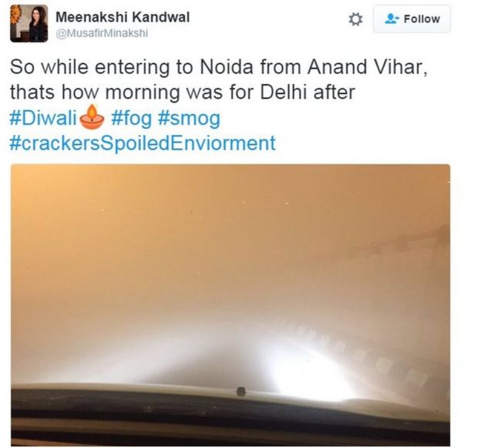Expand the attached smoggy road photo
Screen dimensions: 481x448
(x=230, y=305)
